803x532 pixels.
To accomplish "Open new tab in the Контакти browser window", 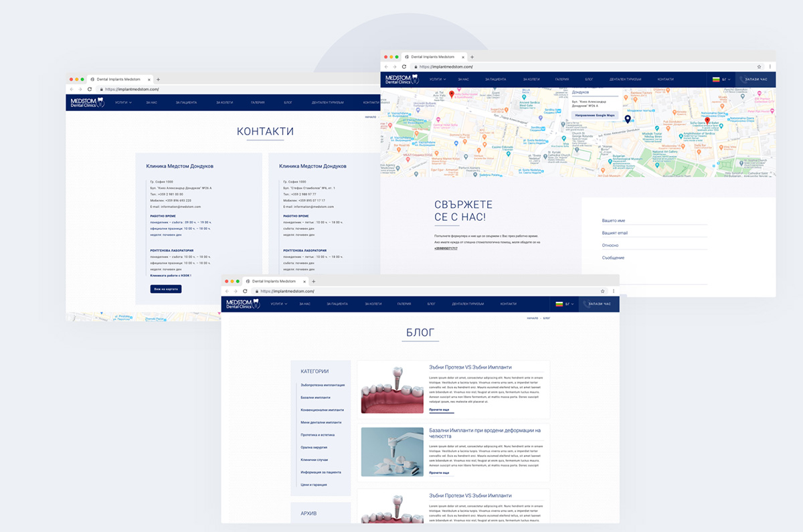I will click(158, 79).
